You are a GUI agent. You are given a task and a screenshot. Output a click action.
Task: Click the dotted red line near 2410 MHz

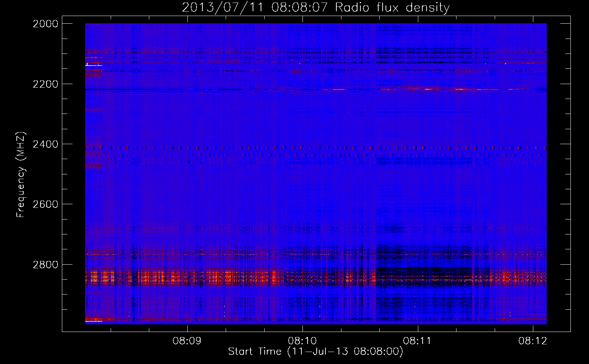point(291,148)
